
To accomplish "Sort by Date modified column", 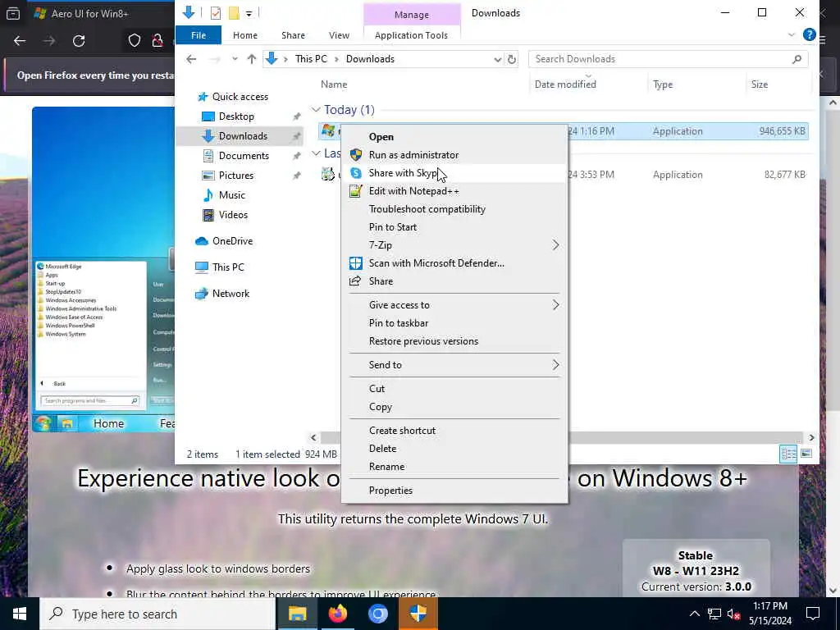I will tap(565, 84).
